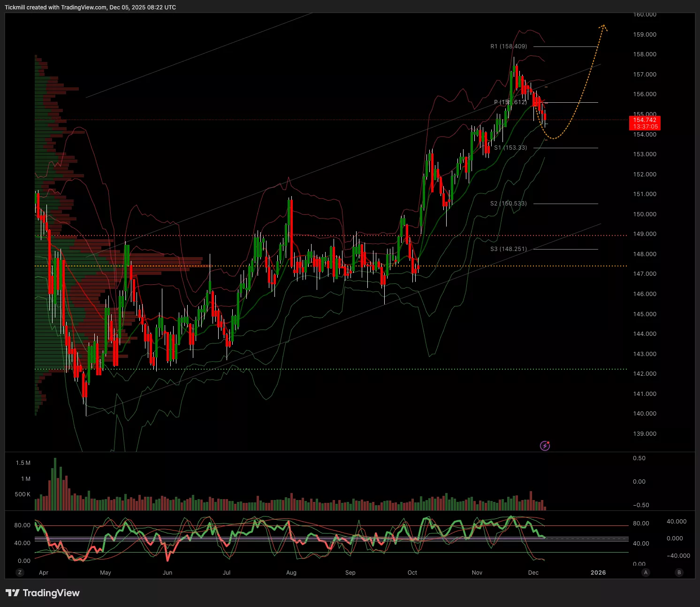700x607 pixels.
Task: Click the red 154.742 current price label
Action: point(645,123)
